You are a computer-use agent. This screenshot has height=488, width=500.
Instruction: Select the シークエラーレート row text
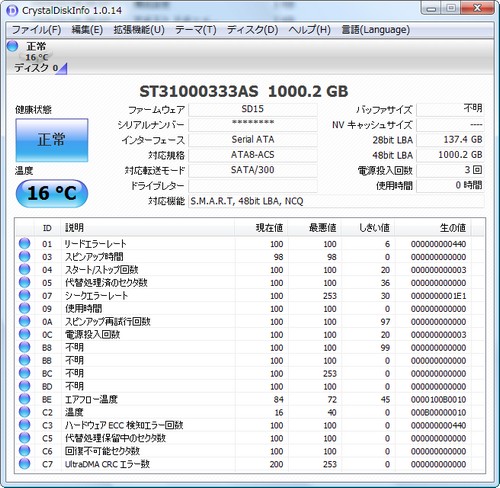[96, 296]
